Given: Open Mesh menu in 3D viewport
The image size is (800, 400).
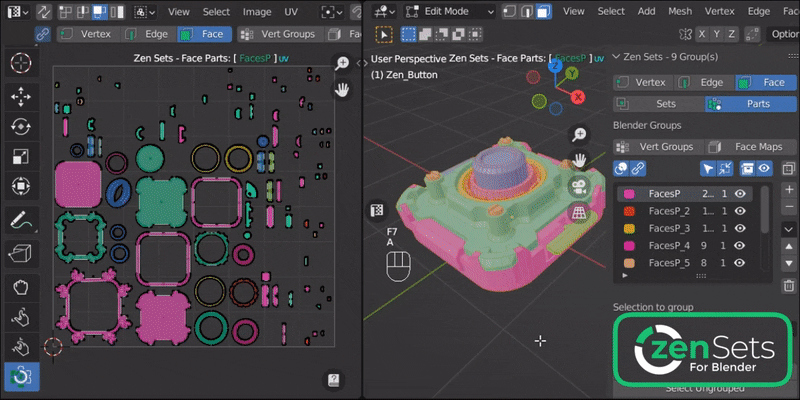Looking at the screenshot, I should 680,11.
